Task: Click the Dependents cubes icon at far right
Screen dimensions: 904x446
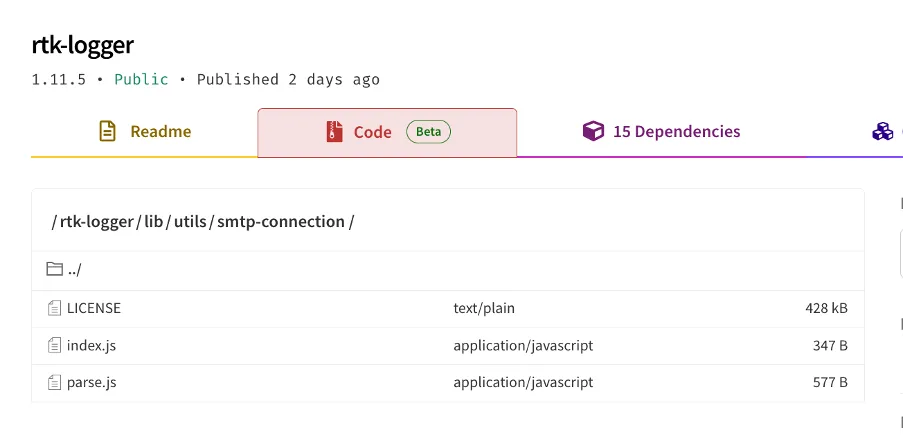Action: click(882, 132)
